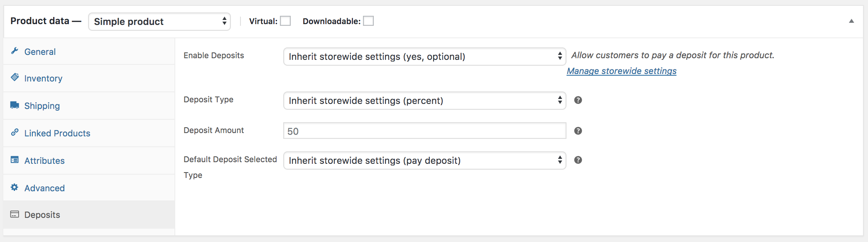Click help icon next to Deposit Amount
Viewport: 868px width, 242px height.
point(578,131)
